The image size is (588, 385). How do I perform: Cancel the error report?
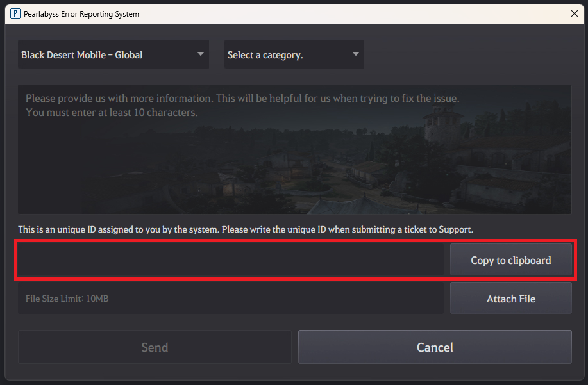click(435, 347)
